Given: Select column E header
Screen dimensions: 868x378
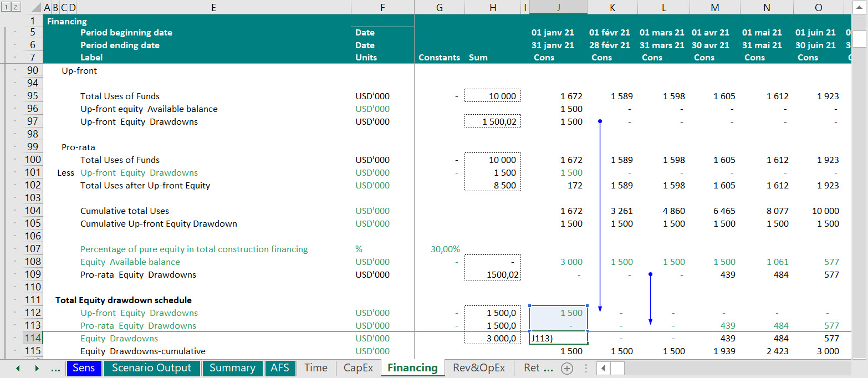Looking at the screenshot, I should [x=213, y=7].
